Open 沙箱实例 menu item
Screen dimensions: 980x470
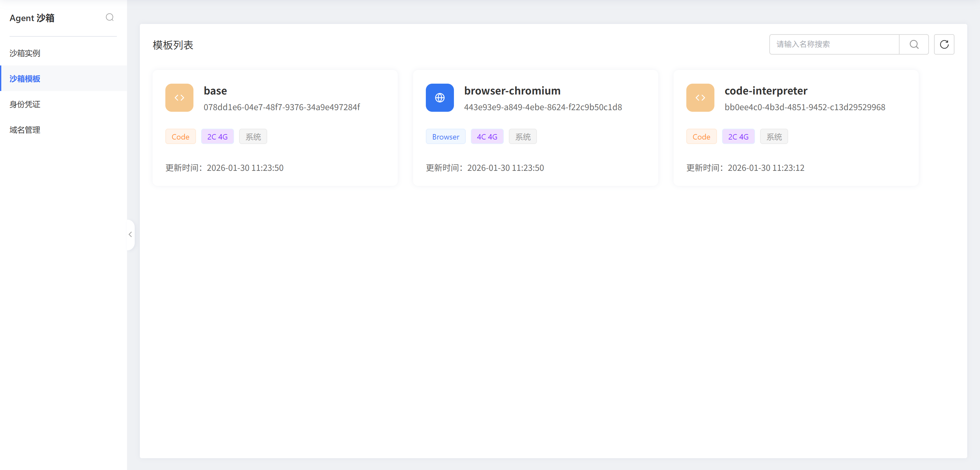(x=25, y=53)
